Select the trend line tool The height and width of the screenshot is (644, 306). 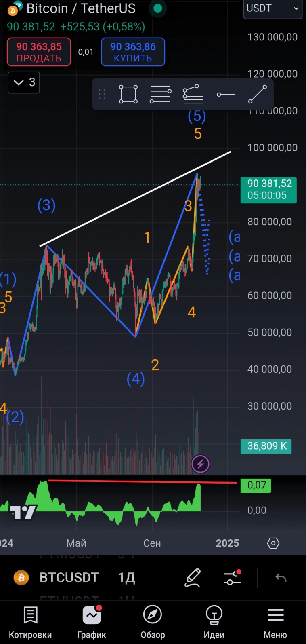(258, 95)
